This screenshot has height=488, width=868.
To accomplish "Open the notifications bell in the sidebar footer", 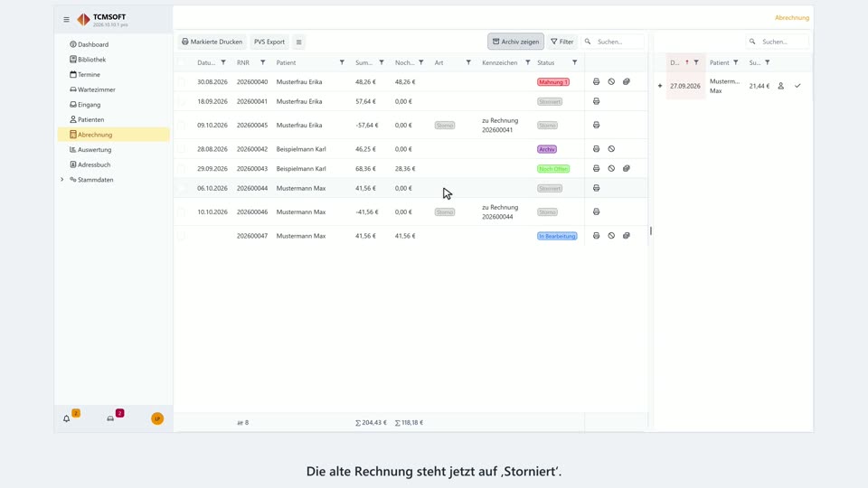I will [66, 418].
